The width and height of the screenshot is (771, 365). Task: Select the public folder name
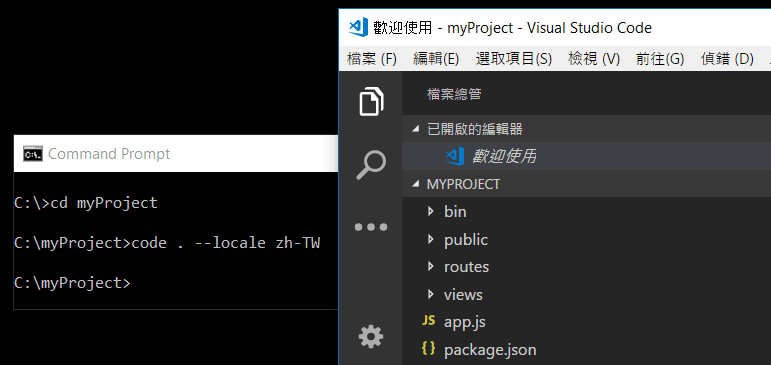(x=466, y=240)
